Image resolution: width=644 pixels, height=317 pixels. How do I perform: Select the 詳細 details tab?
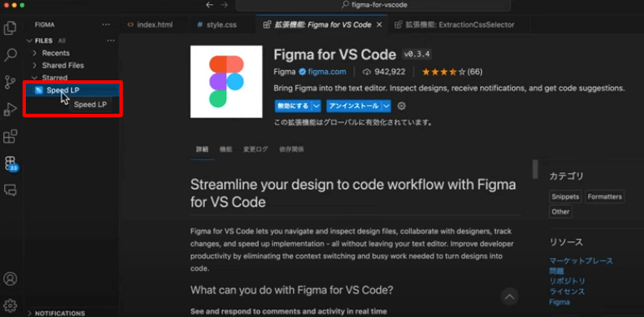pos(202,150)
